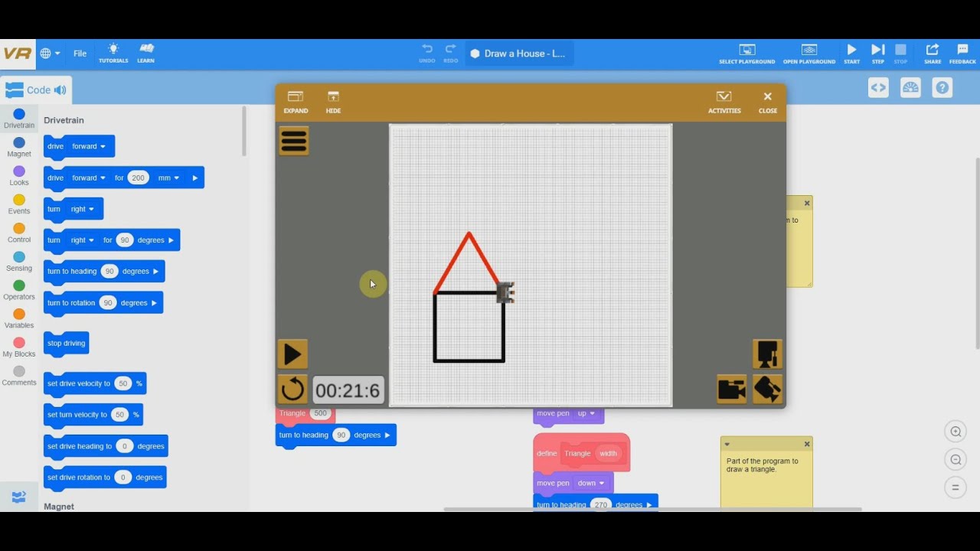980x551 pixels.
Task: Click the Undo arrow
Action: [427, 53]
